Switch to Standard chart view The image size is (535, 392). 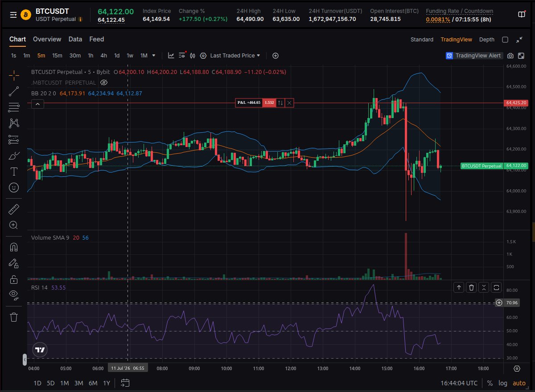422,40
